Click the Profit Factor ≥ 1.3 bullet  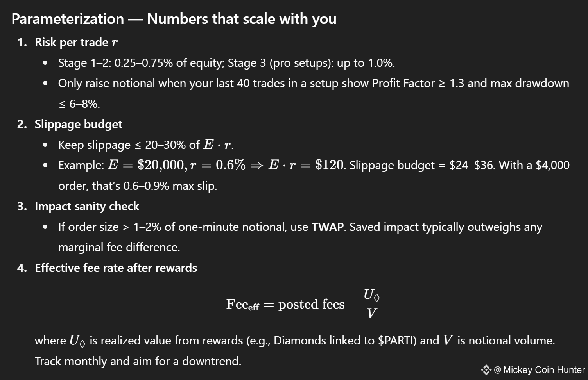click(314, 93)
